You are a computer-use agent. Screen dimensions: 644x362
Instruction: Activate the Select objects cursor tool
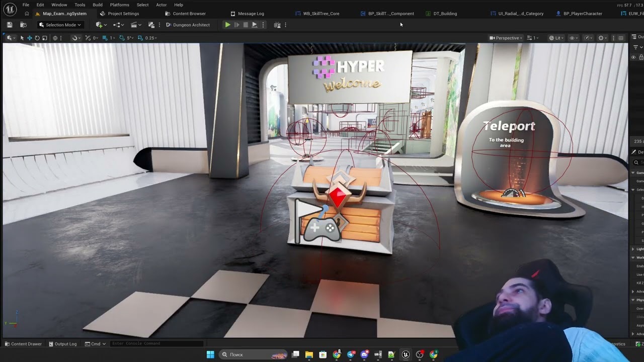pos(22,38)
